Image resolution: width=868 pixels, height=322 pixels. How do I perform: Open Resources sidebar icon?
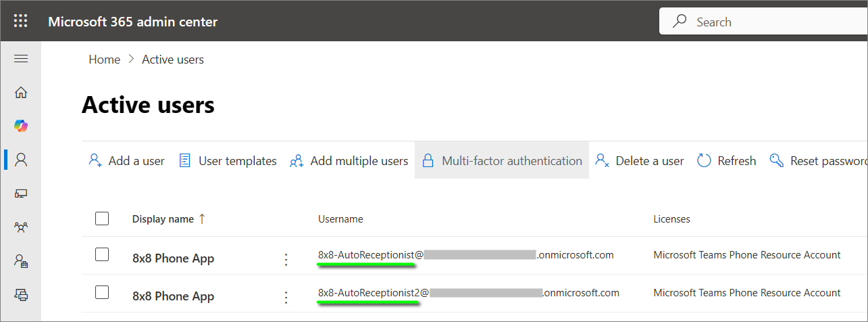(21, 294)
